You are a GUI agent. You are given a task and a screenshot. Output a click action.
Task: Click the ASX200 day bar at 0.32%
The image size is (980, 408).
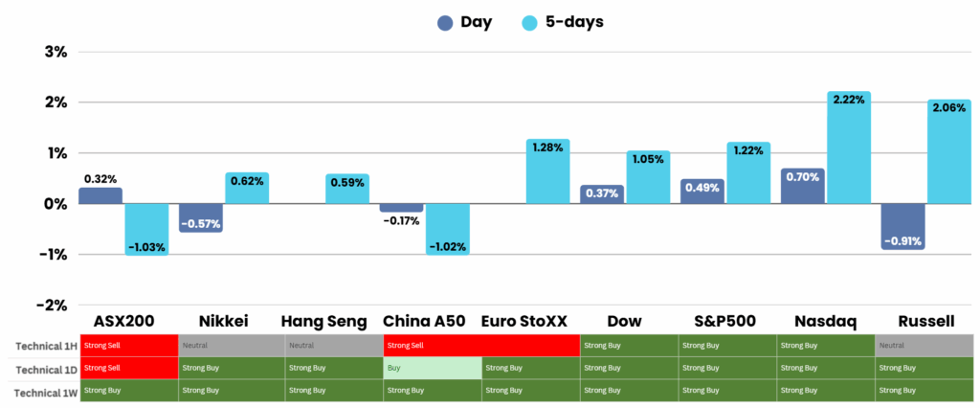click(100, 195)
